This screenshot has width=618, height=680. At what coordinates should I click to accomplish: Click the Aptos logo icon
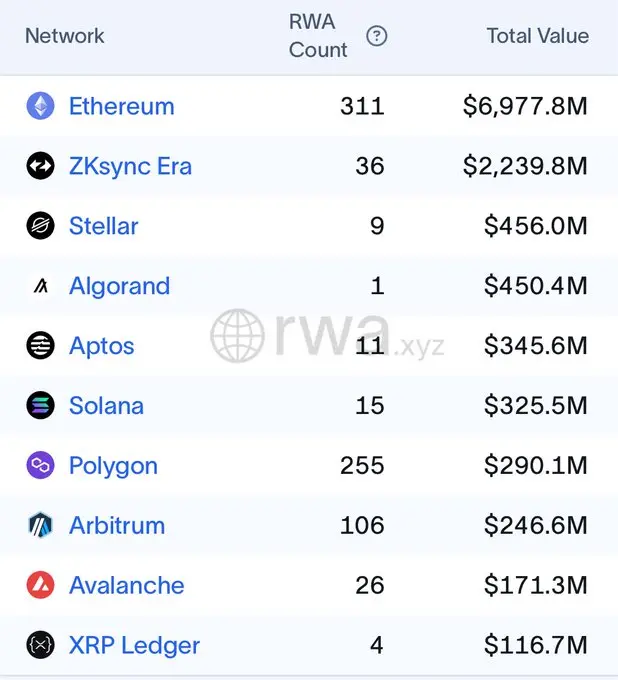(40, 346)
